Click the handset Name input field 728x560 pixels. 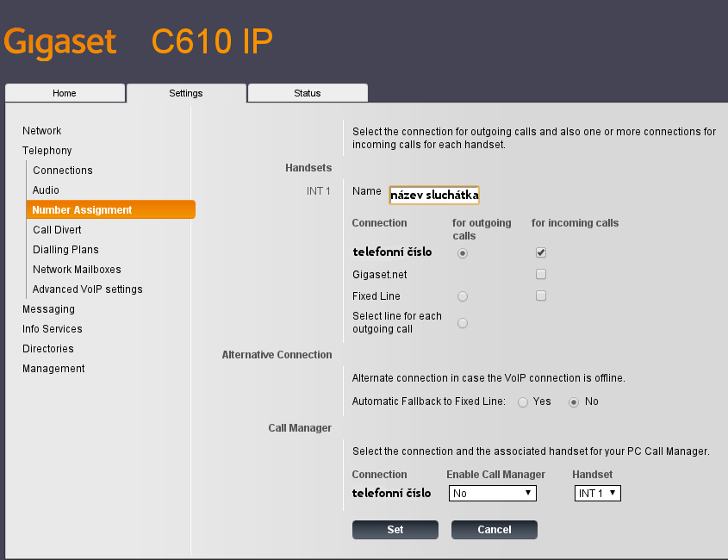click(x=434, y=196)
